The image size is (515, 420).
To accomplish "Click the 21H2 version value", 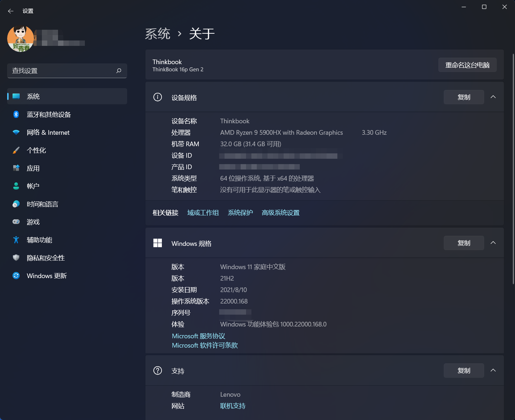I will (227, 278).
